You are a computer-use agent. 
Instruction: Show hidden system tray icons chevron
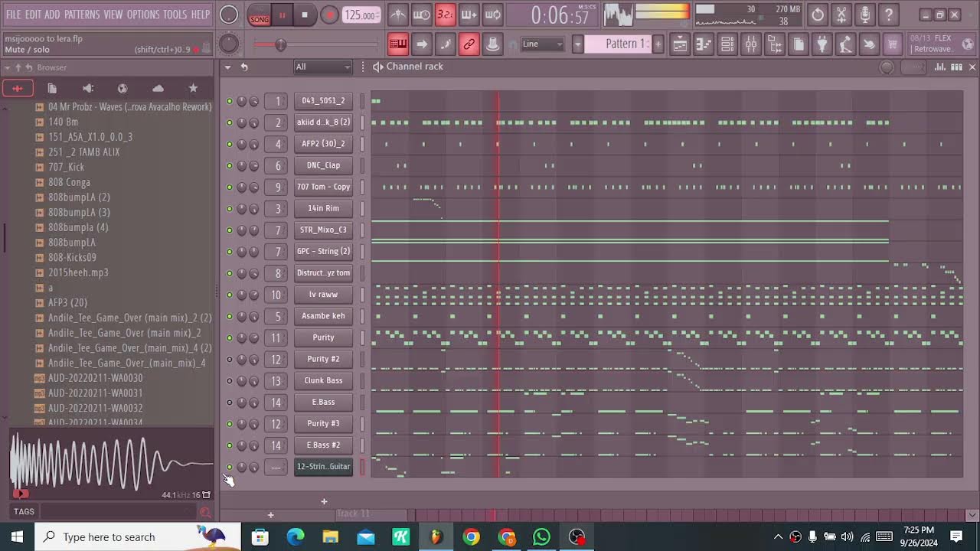(x=779, y=536)
